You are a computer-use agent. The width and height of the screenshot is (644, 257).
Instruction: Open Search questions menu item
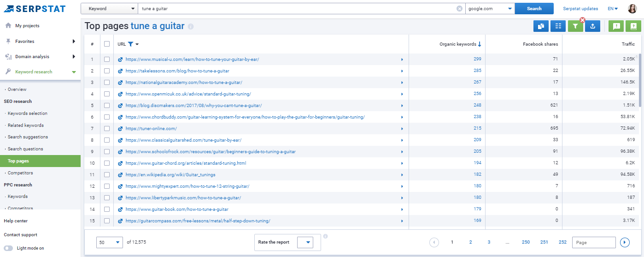[25, 149]
